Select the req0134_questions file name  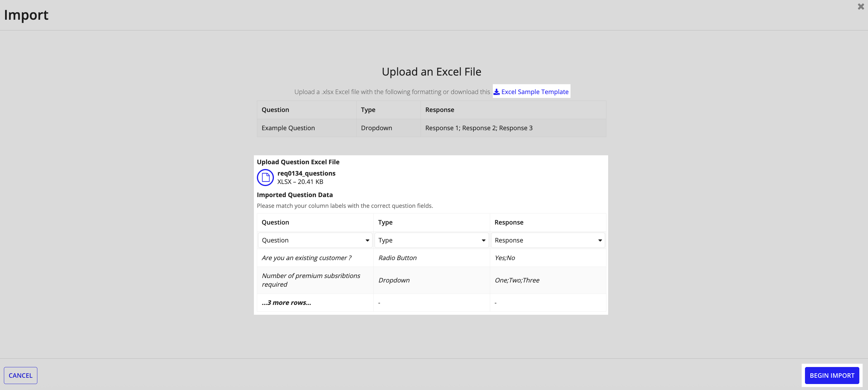coord(306,173)
